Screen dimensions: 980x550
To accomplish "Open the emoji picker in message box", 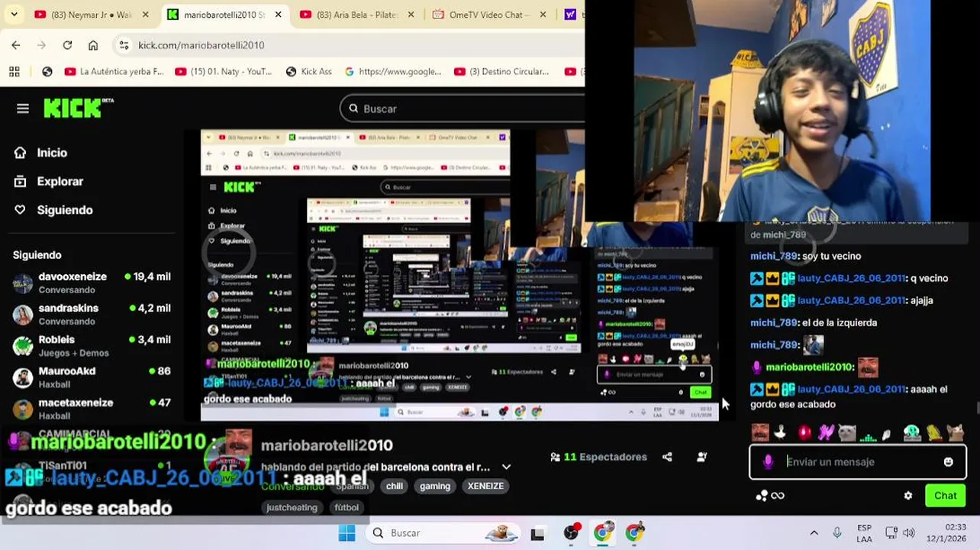I will tap(948, 461).
